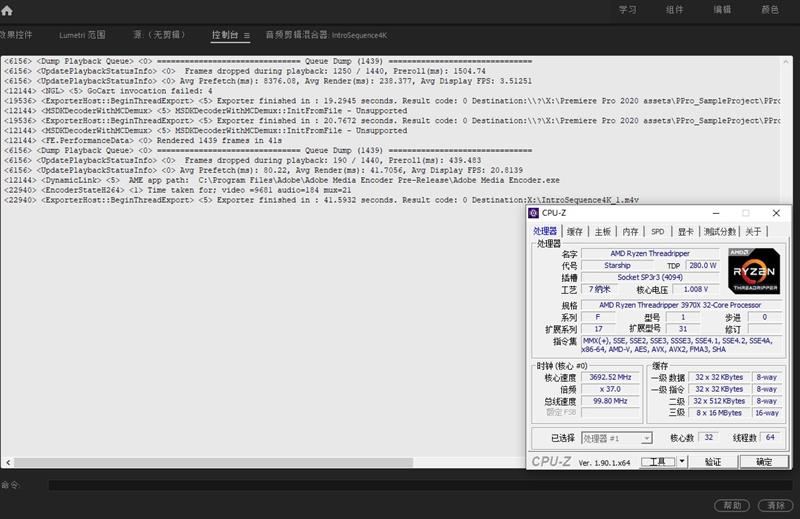Viewport: 800px width, 519px height.
Task: Click the '99.80 MHz' bus speed value
Action: pyautogui.click(x=610, y=401)
